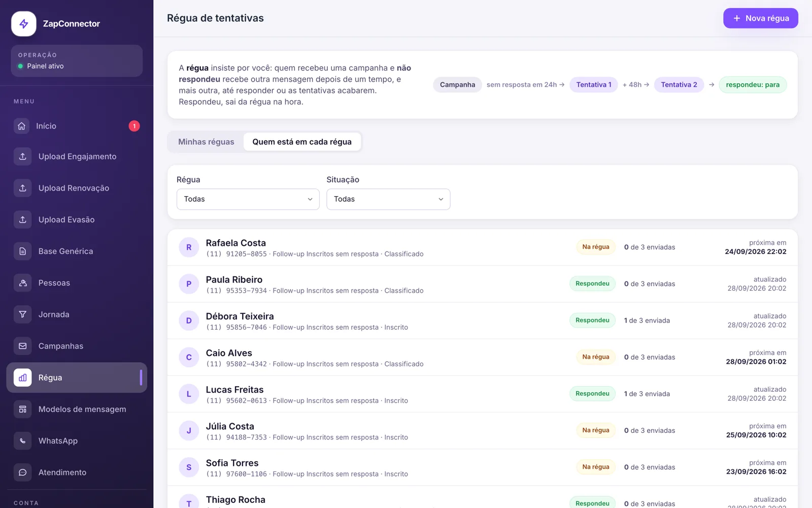Viewport: 812px width, 508px height.
Task: Open Campanhas in the sidebar menu
Action: click(77, 346)
